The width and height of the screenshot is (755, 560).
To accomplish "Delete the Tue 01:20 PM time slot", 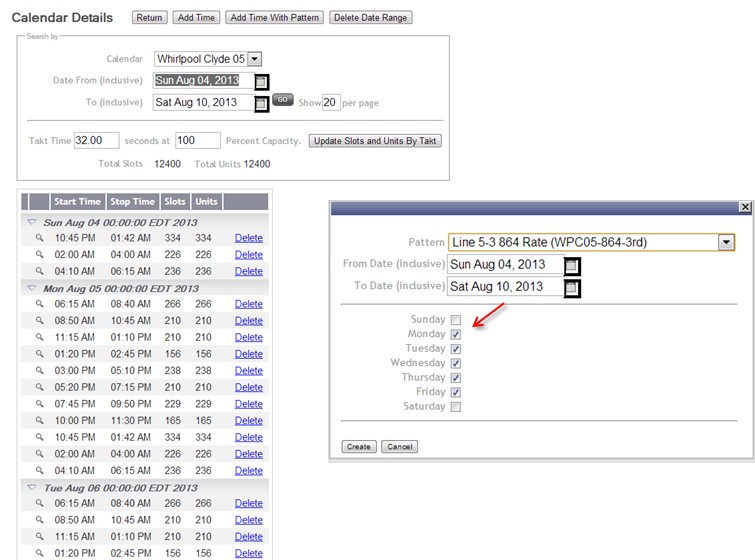I will coord(248,553).
